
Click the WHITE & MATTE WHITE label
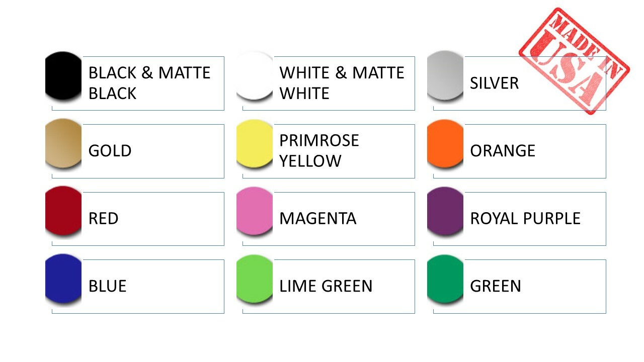point(342,83)
